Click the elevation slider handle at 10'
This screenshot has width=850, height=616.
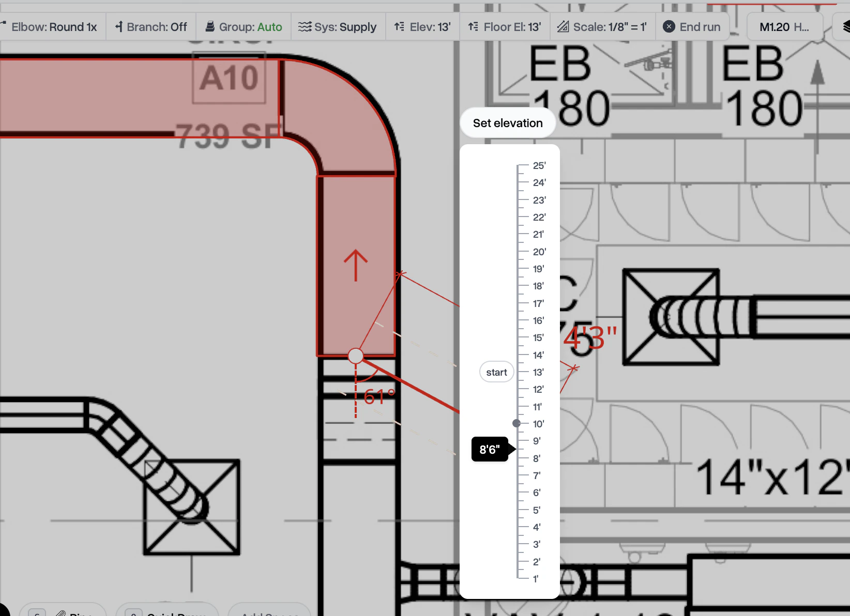tap(517, 423)
